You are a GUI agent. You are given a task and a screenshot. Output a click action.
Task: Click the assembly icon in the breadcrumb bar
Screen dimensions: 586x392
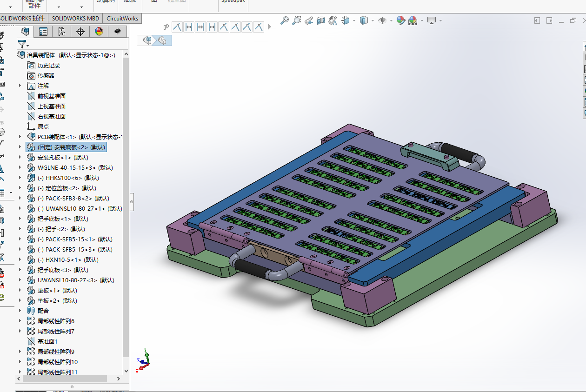(x=148, y=40)
